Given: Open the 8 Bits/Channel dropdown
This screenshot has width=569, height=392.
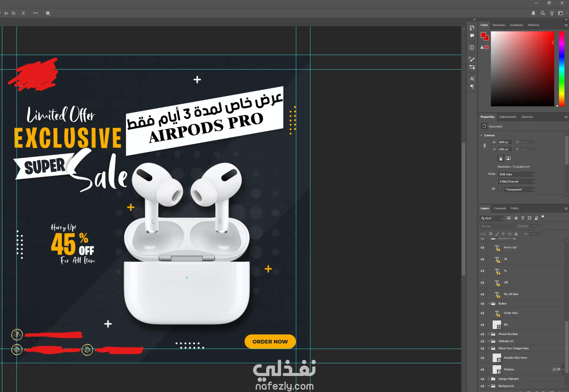Looking at the screenshot, I should coord(516,182).
